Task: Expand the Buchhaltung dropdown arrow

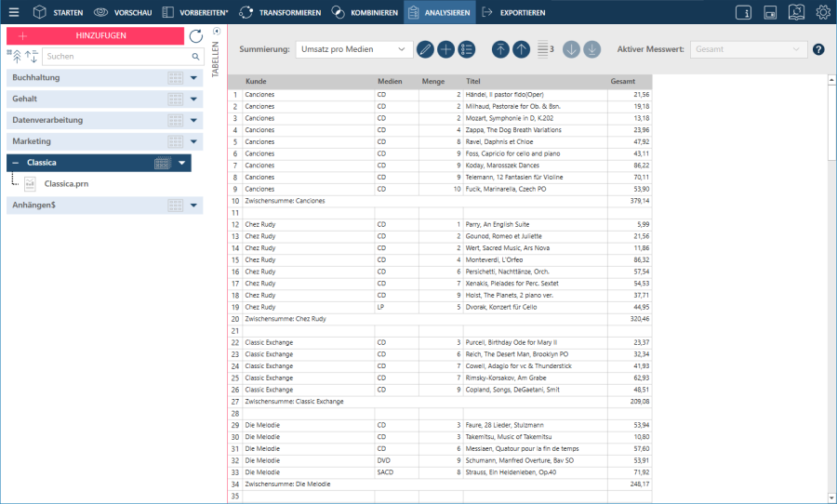Action: 193,78
